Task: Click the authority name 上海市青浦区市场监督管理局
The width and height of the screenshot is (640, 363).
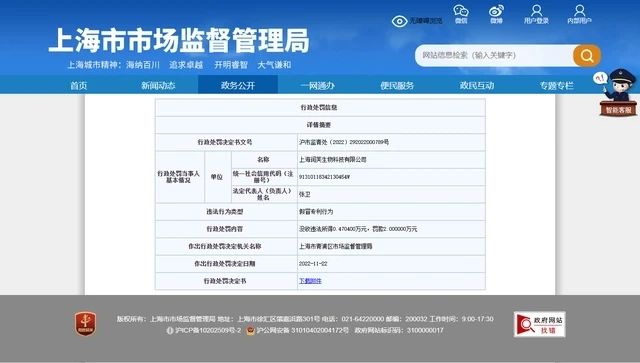Action: click(336, 246)
